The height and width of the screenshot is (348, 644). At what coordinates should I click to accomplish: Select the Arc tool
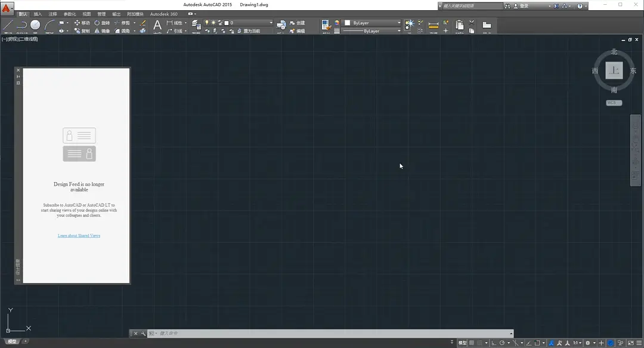tap(49, 25)
